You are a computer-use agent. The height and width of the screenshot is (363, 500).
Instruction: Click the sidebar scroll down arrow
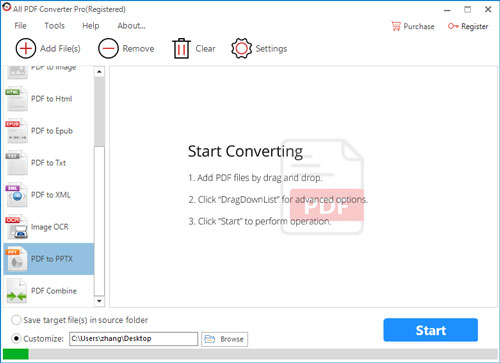(x=99, y=301)
